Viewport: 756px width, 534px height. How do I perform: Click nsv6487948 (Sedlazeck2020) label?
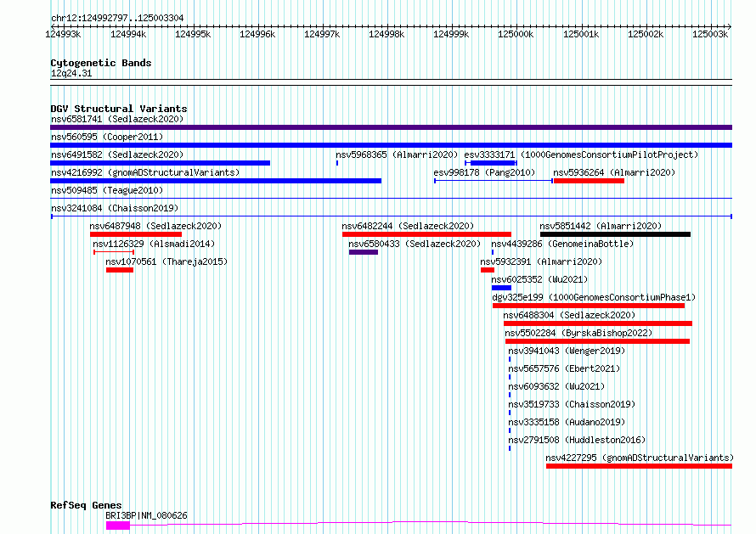point(155,226)
